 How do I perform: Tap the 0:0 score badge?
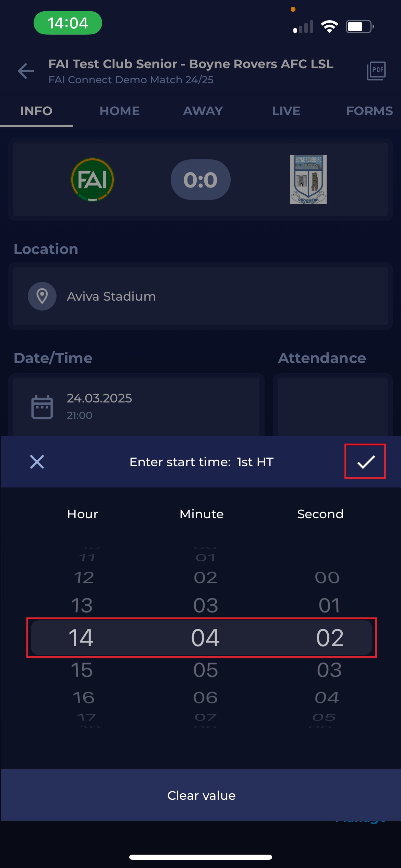coord(200,180)
